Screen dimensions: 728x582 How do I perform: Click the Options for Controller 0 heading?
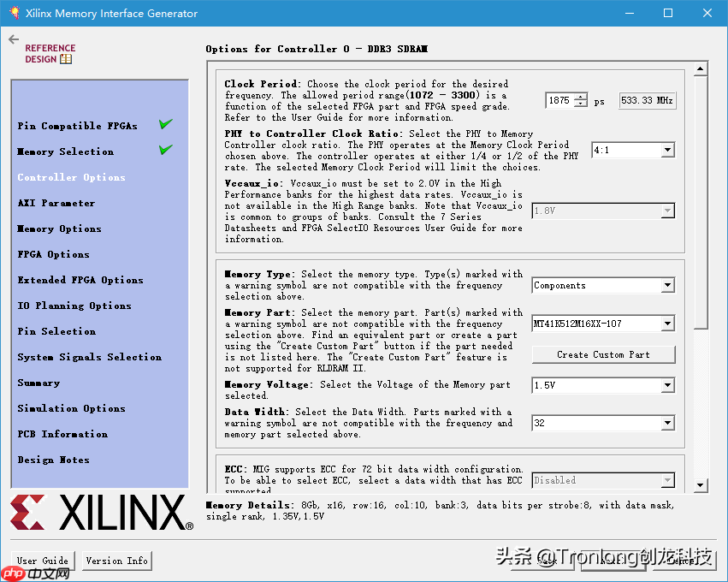point(317,49)
